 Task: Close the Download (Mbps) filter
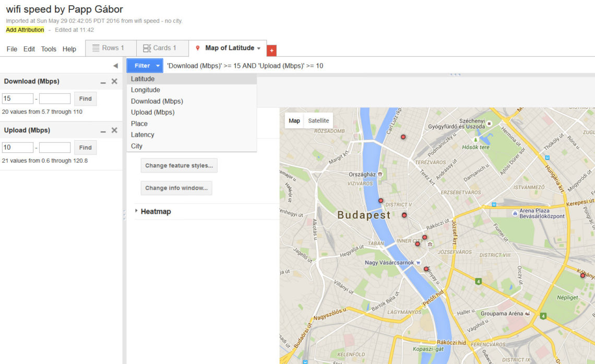[114, 81]
